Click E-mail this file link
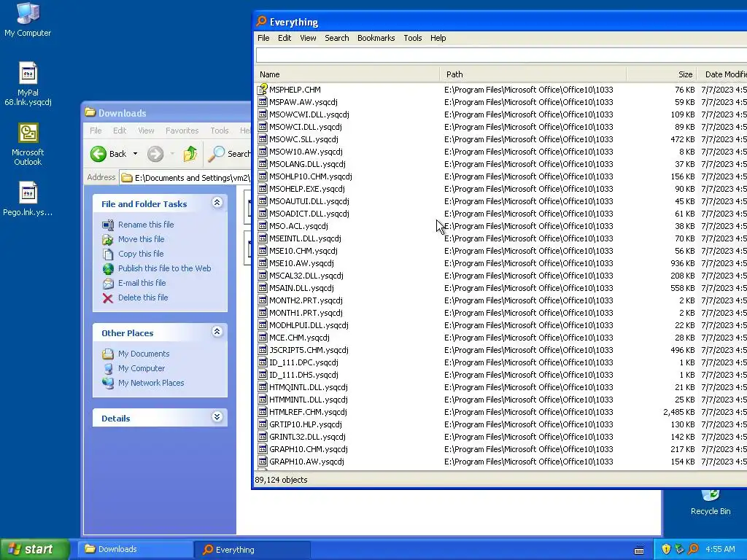This screenshot has height=560, width=747. point(142,283)
